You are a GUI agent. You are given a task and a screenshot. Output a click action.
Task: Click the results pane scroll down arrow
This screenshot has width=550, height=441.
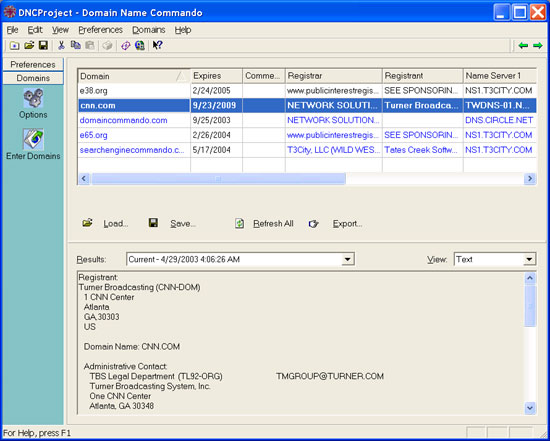[x=530, y=408]
